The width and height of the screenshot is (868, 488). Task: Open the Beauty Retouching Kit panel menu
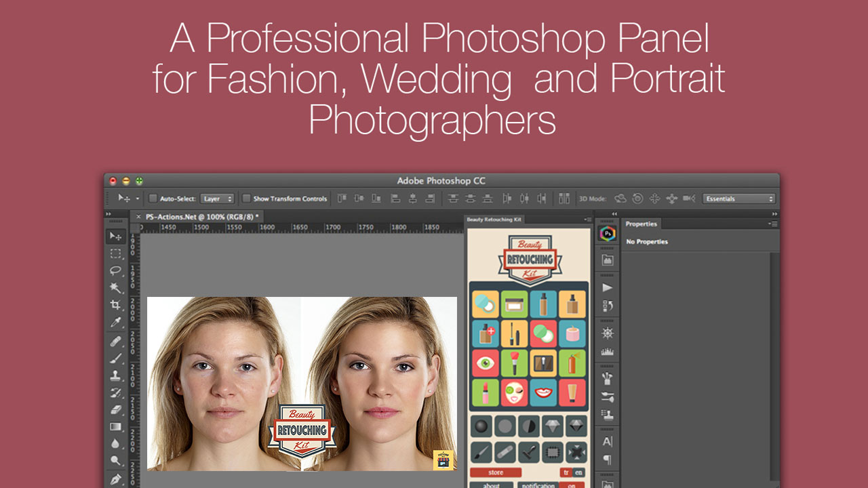click(x=587, y=220)
